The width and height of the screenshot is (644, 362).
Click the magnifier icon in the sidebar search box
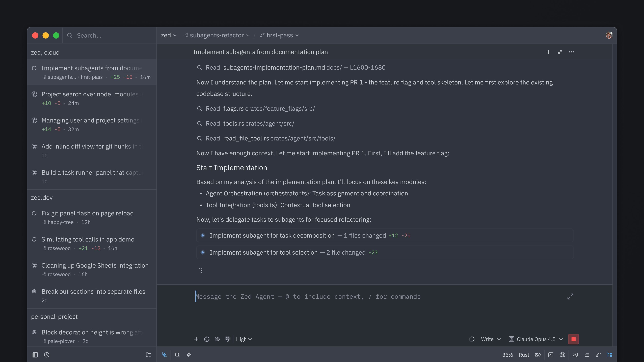coord(70,36)
